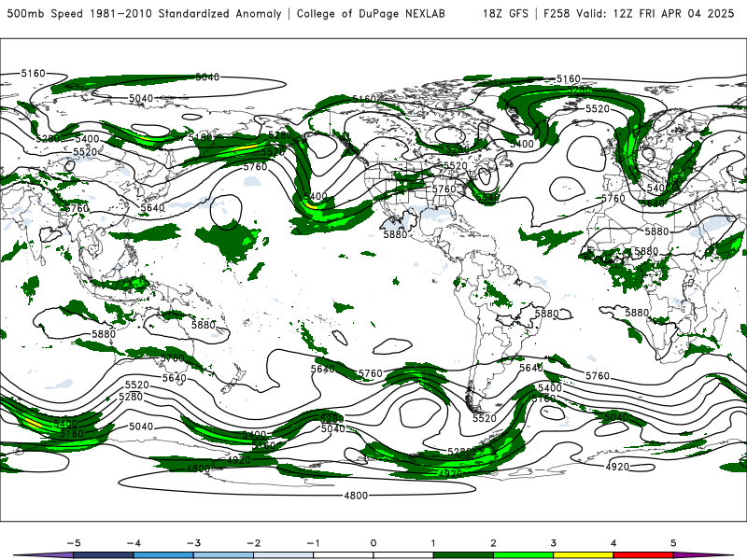Click the colorbar tick label -3

[193, 543]
